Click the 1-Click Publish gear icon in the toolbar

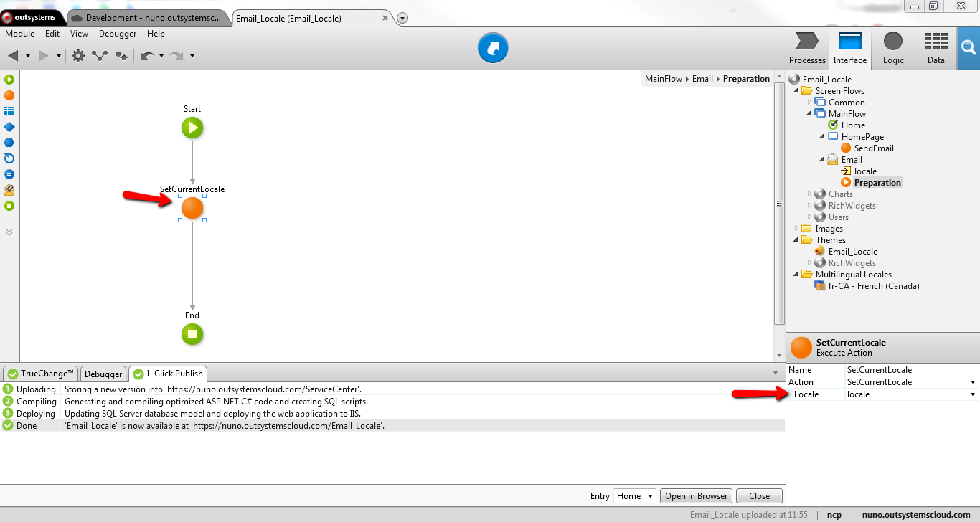pos(77,55)
